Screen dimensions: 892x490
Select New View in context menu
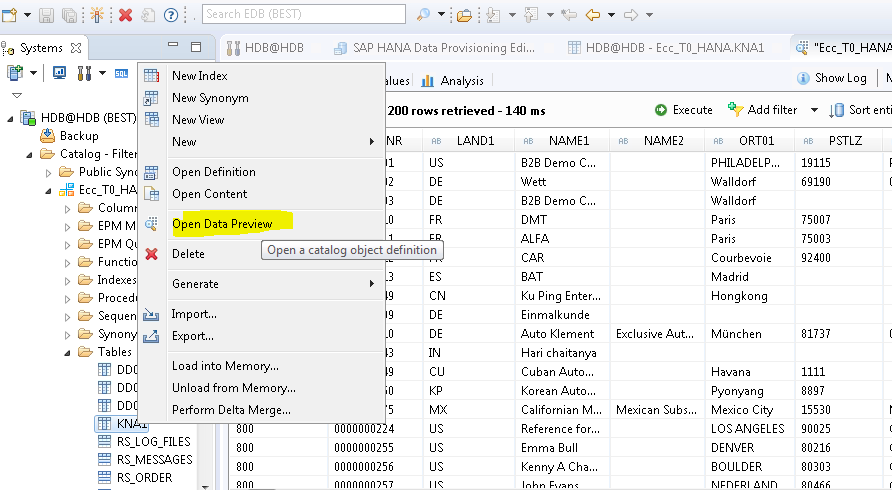coord(262,120)
